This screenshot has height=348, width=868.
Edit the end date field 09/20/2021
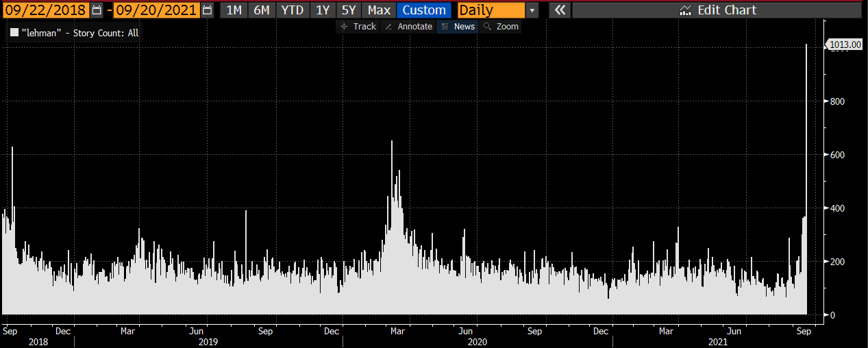point(156,10)
